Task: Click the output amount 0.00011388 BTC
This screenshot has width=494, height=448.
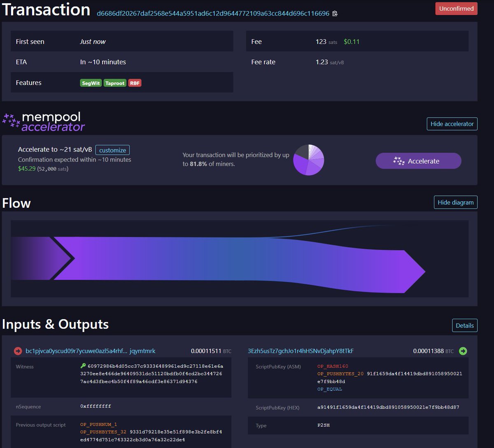Action: [x=433, y=351]
